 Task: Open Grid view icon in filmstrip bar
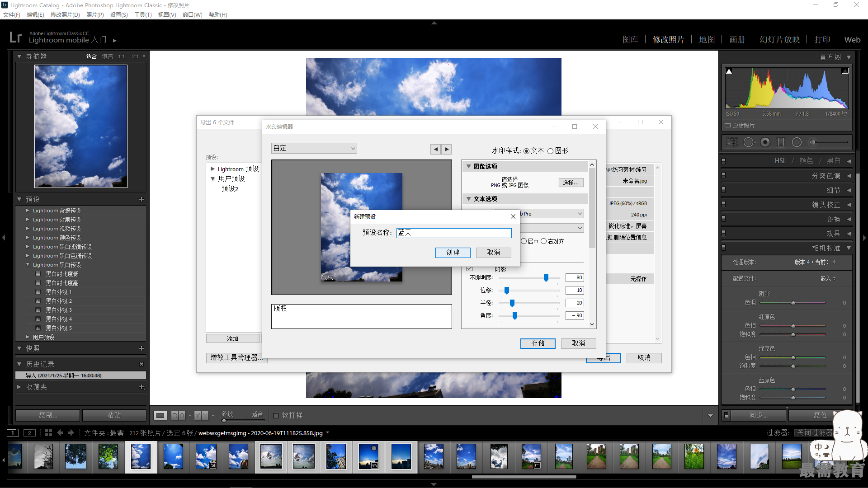click(48, 433)
